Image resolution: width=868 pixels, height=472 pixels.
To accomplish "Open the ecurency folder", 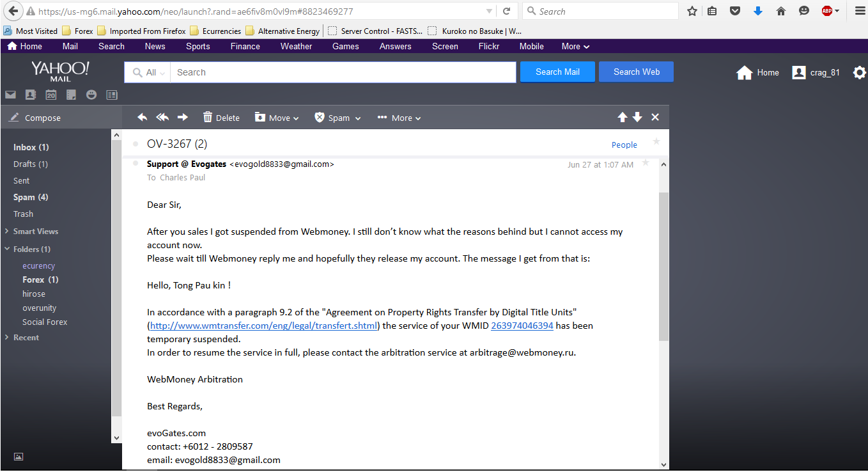I will point(38,265).
